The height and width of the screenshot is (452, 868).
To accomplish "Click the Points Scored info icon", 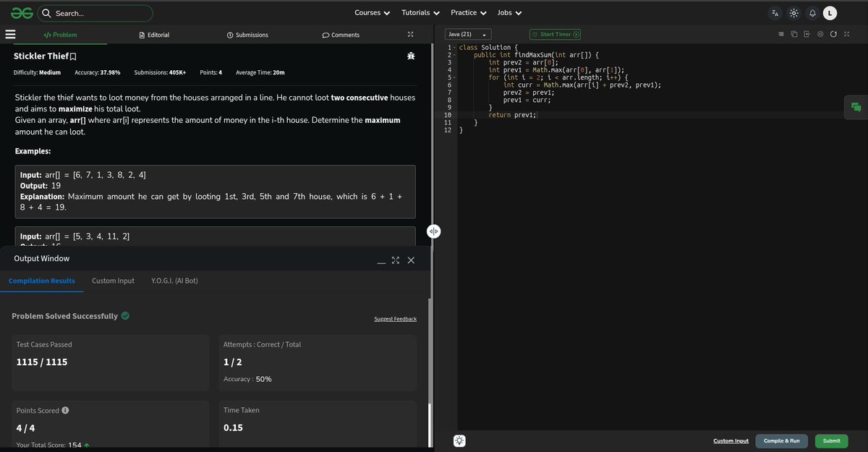I will (66, 410).
